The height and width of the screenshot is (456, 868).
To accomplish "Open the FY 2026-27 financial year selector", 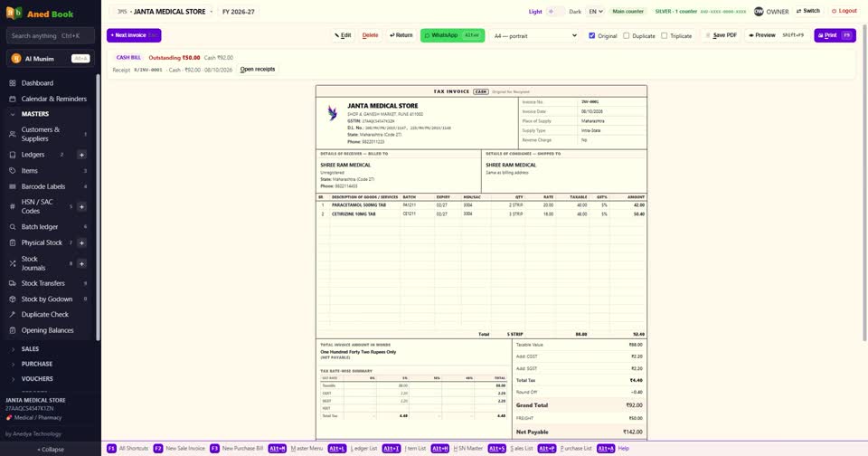I will tap(239, 11).
